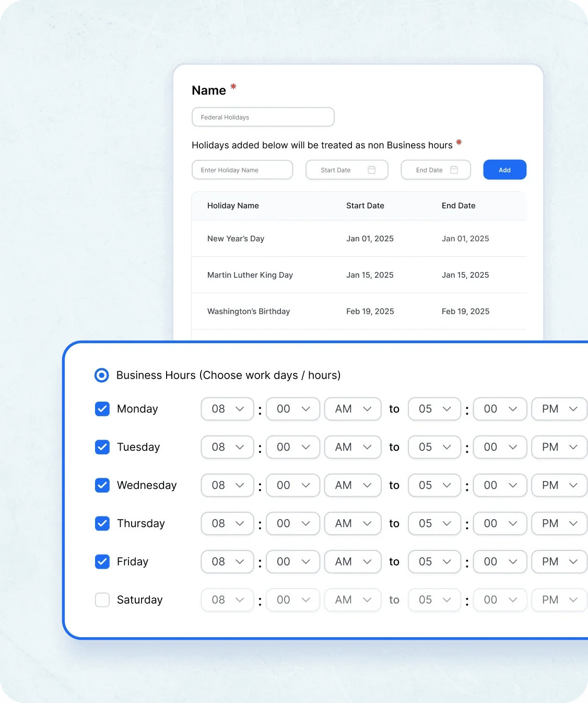Open Tuesday start AM dropdown
This screenshot has width=588, height=703.
pyautogui.click(x=353, y=447)
